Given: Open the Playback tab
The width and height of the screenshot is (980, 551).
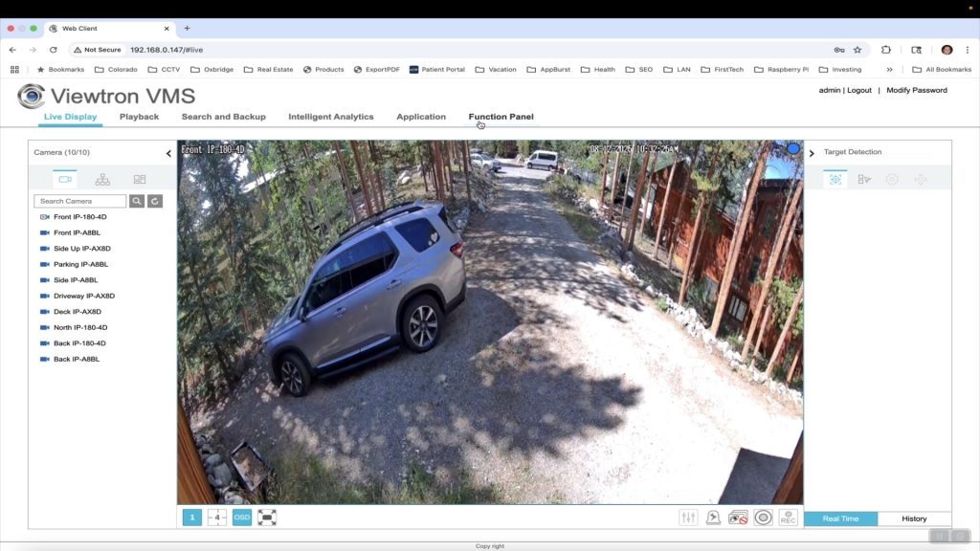Looking at the screenshot, I should (139, 117).
